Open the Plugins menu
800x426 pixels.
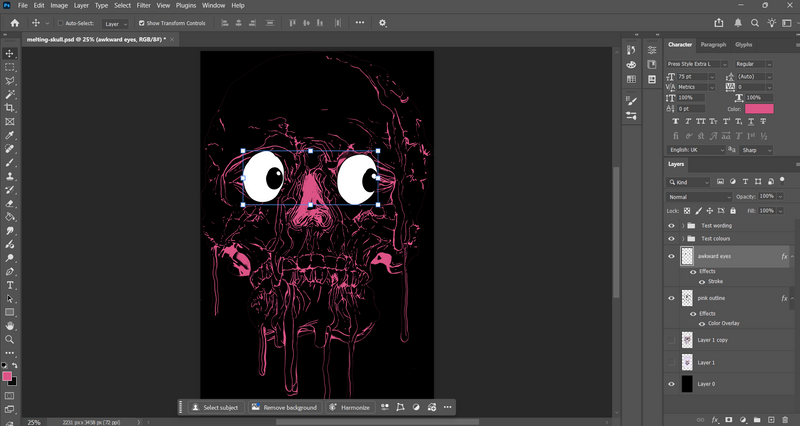point(186,6)
